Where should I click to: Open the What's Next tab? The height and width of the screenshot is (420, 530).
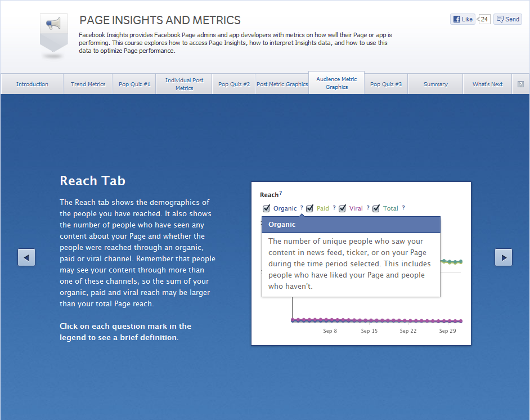tap(487, 84)
